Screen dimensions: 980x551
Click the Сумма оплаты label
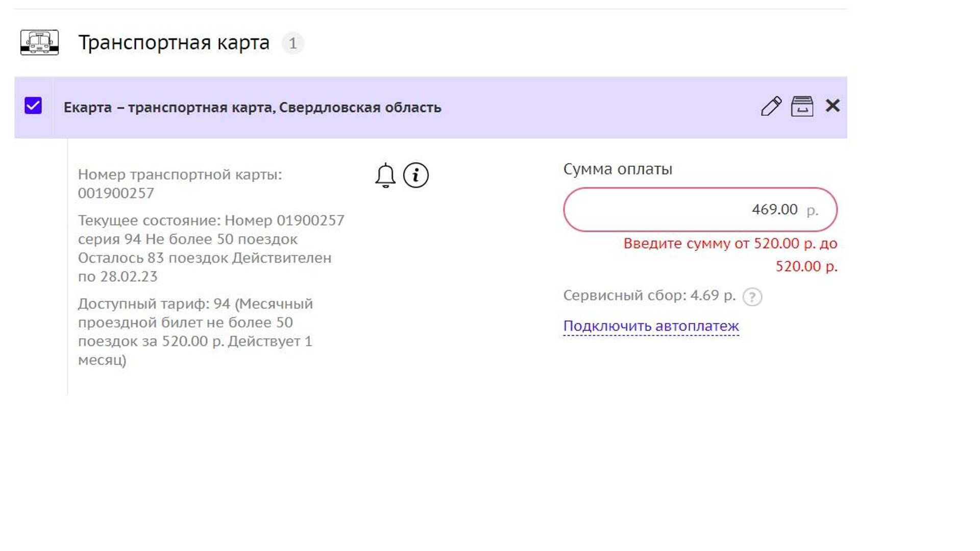(618, 169)
